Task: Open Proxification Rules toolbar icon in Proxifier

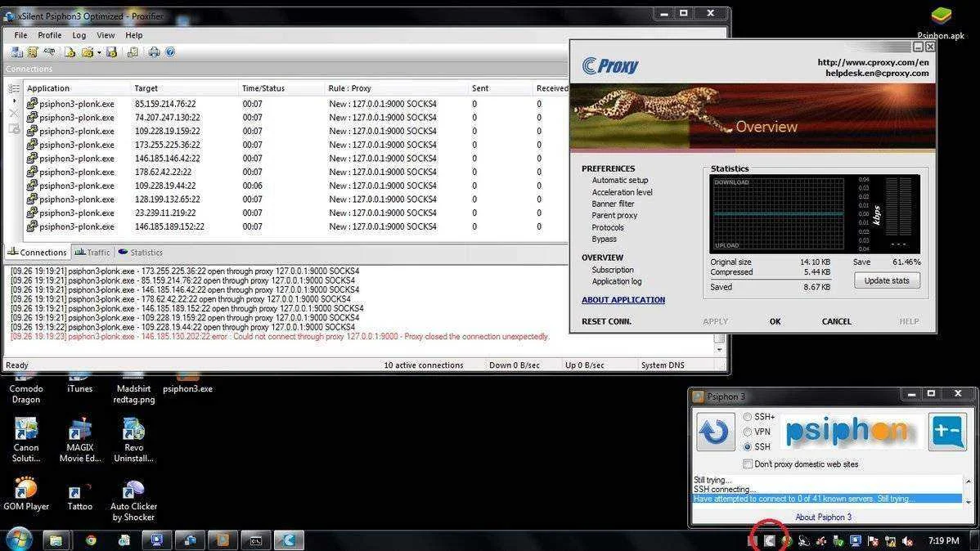Action: tap(33, 52)
